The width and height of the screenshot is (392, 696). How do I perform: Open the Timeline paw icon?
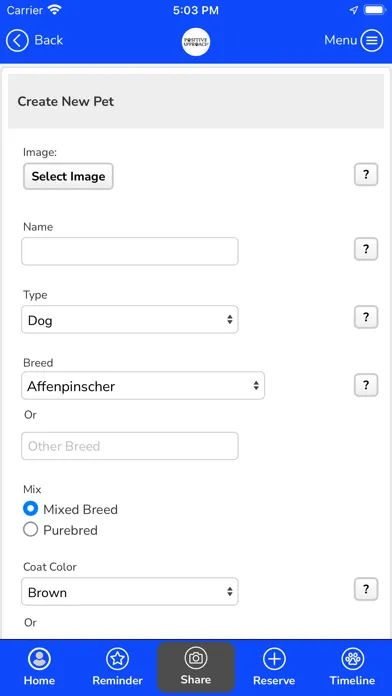(x=352, y=659)
